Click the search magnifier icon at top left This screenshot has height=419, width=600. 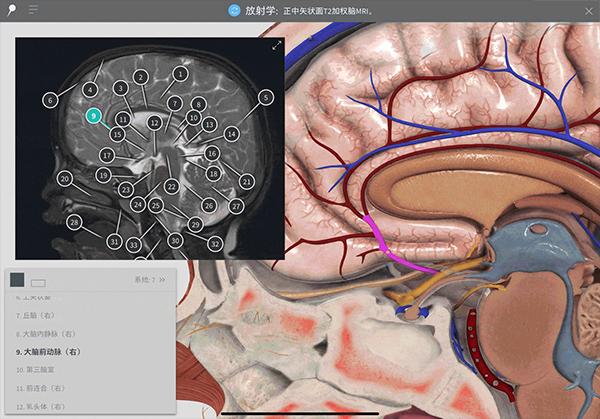coord(13,10)
